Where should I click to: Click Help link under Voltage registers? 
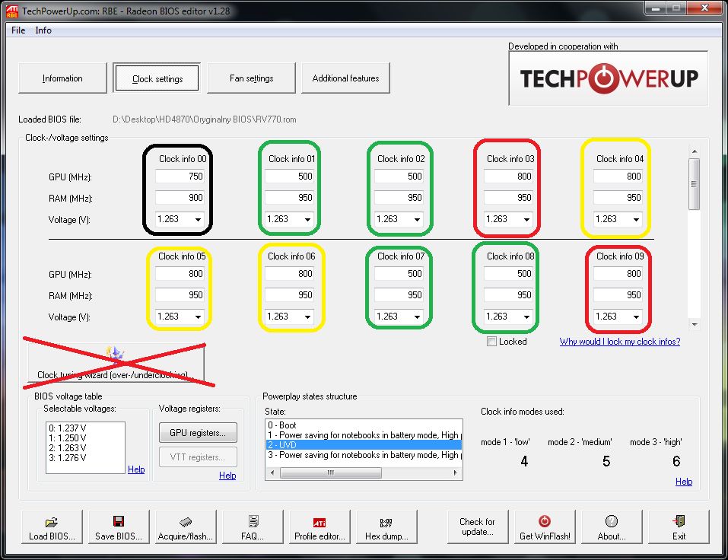pos(227,475)
